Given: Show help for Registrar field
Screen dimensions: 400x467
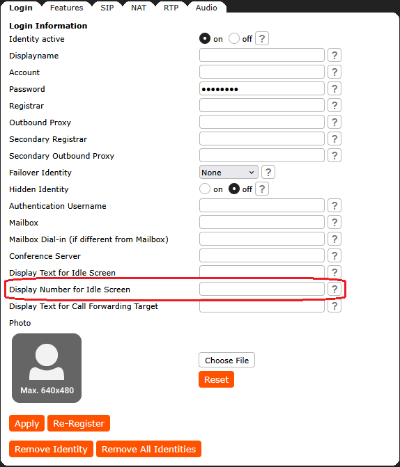Looking at the screenshot, I should pyautogui.click(x=334, y=105).
